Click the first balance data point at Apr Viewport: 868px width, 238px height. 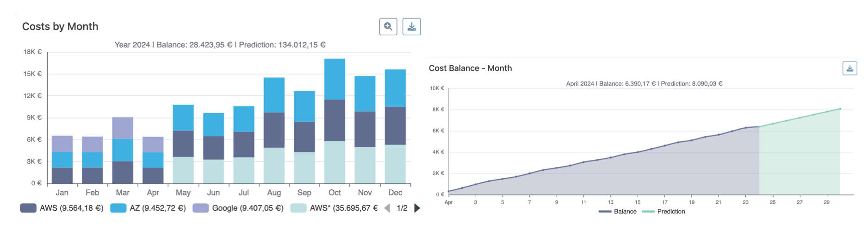(449, 191)
